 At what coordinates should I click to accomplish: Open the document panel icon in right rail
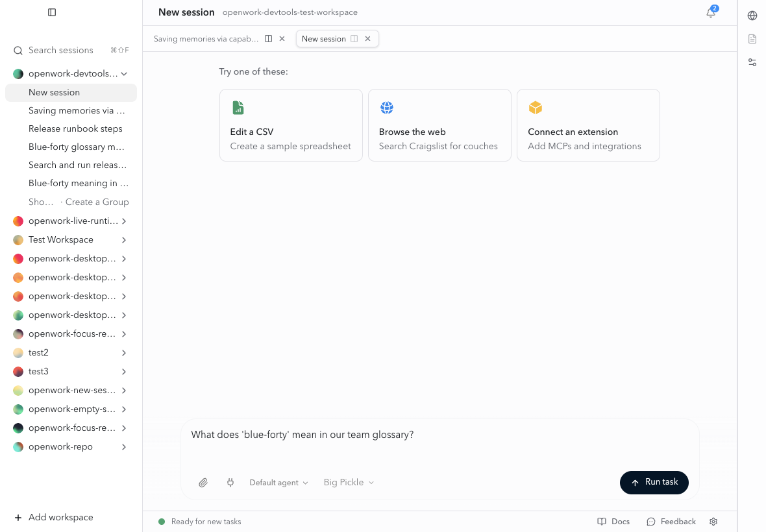(x=752, y=38)
